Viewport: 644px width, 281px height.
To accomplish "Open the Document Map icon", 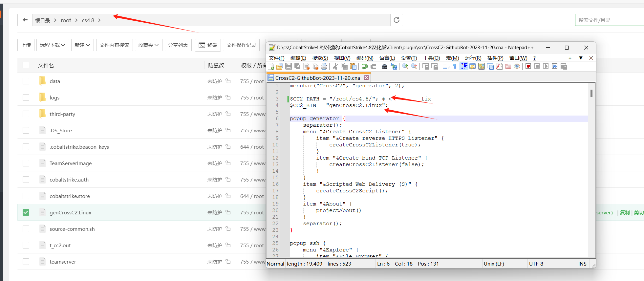I will click(x=482, y=66).
